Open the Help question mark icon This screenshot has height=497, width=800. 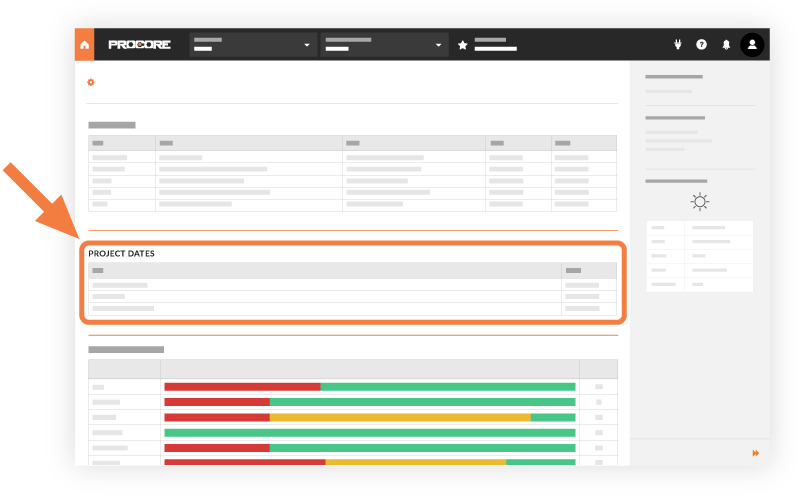[701, 45]
